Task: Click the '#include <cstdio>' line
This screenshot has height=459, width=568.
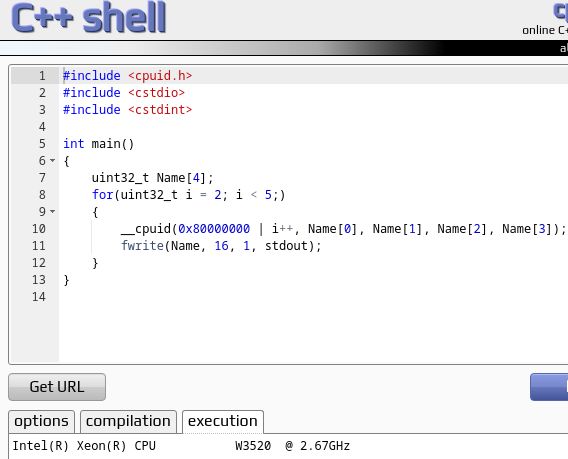Action: point(124,93)
